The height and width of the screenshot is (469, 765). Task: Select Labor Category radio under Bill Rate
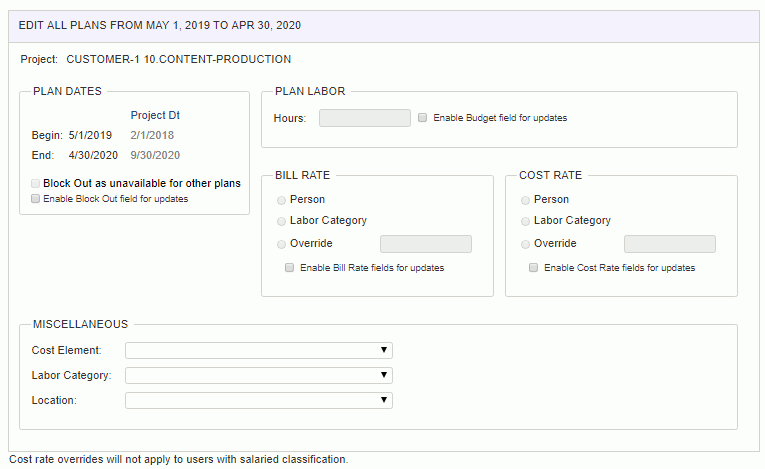(x=281, y=221)
